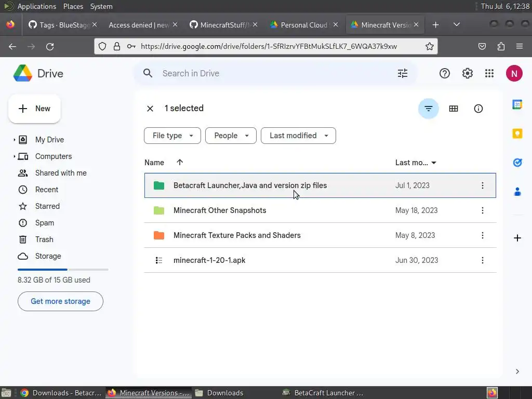Click Get more storage button
The width and height of the screenshot is (532, 399).
tap(60, 301)
